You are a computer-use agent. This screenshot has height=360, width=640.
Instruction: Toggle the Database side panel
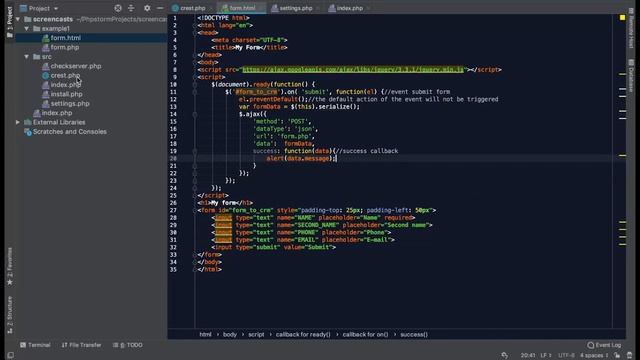[631, 76]
